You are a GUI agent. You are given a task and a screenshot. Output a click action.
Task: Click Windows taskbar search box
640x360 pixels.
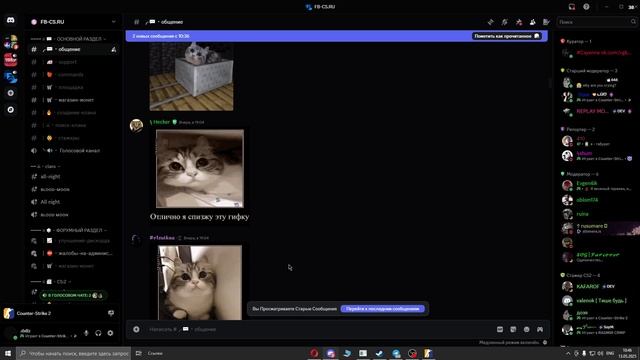point(74,353)
